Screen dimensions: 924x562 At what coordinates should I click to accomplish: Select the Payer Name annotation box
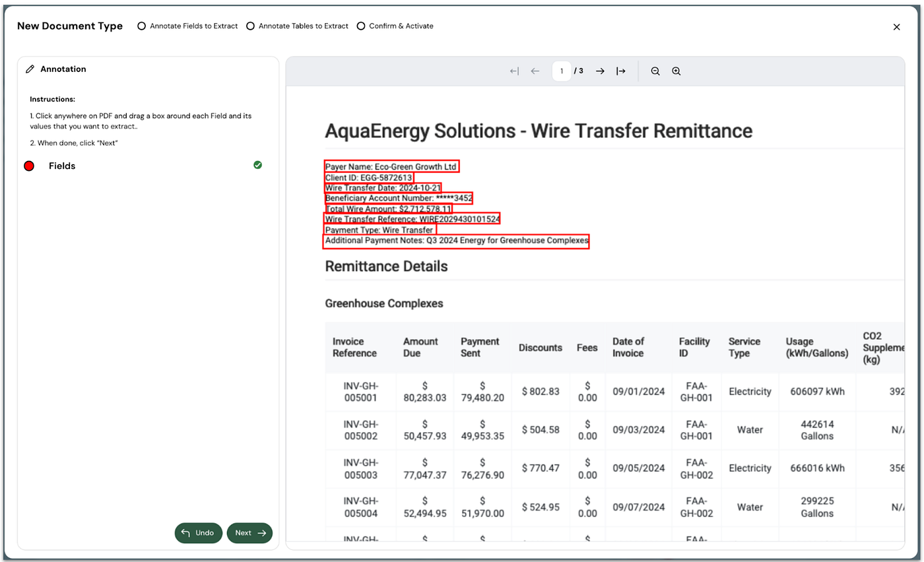click(x=391, y=166)
